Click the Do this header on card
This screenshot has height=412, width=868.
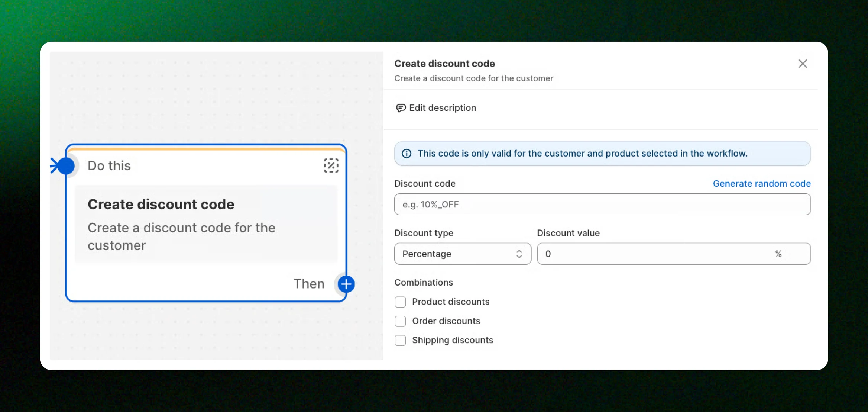pos(109,166)
